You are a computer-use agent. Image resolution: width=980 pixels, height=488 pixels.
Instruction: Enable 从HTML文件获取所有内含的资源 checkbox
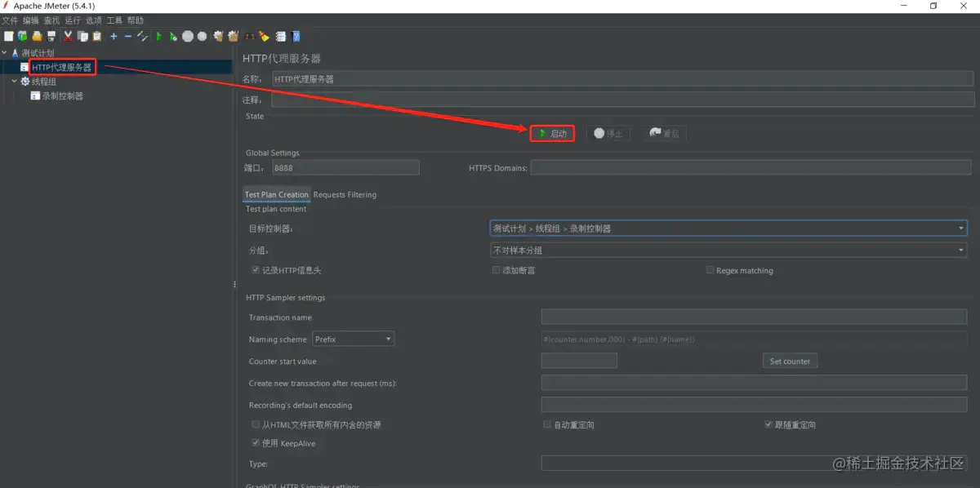[256, 424]
